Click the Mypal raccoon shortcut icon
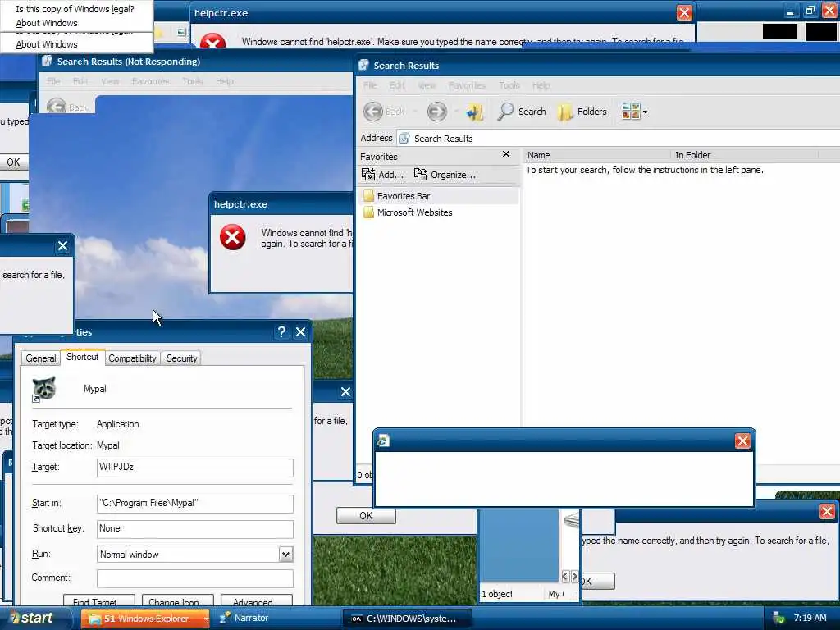The height and width of the screenshot is (630, 840). tap(44, 389)
